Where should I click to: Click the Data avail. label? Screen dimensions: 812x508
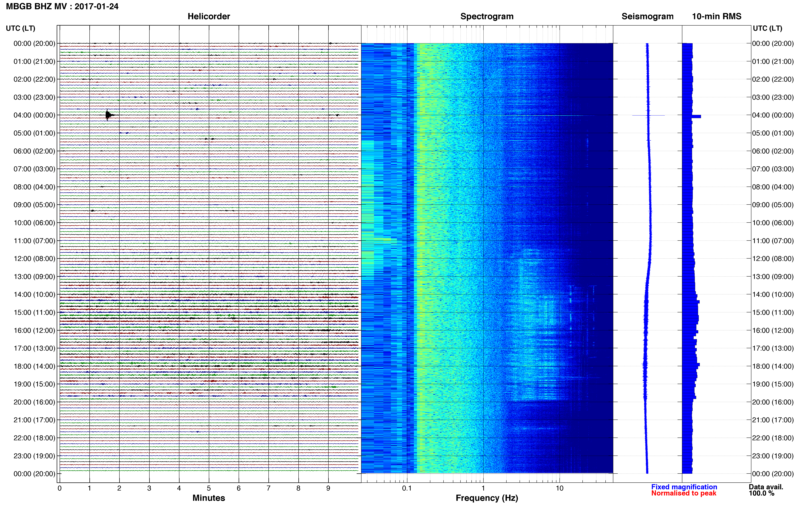(x=766, y=487)
